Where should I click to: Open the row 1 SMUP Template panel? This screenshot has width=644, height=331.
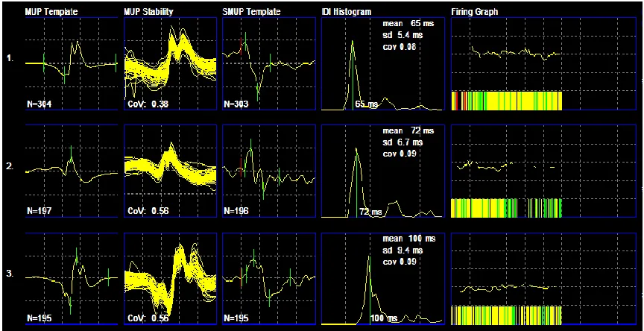269,63
